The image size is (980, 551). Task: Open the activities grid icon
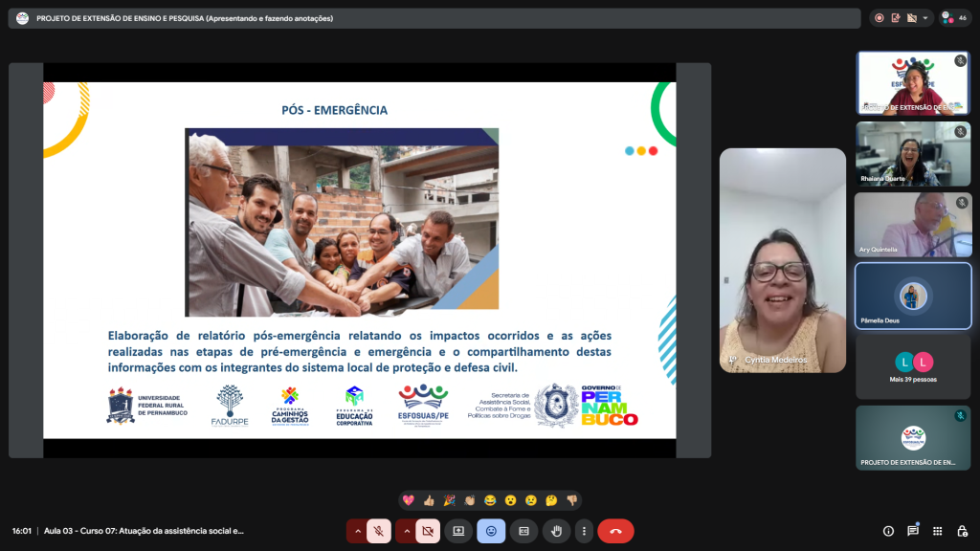click(x=937, y=531)
